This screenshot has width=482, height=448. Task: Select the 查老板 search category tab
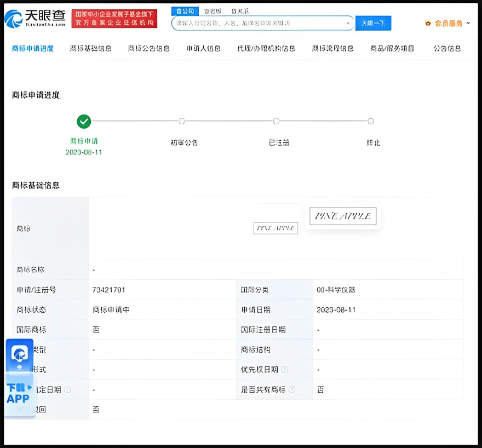(211, 10)
